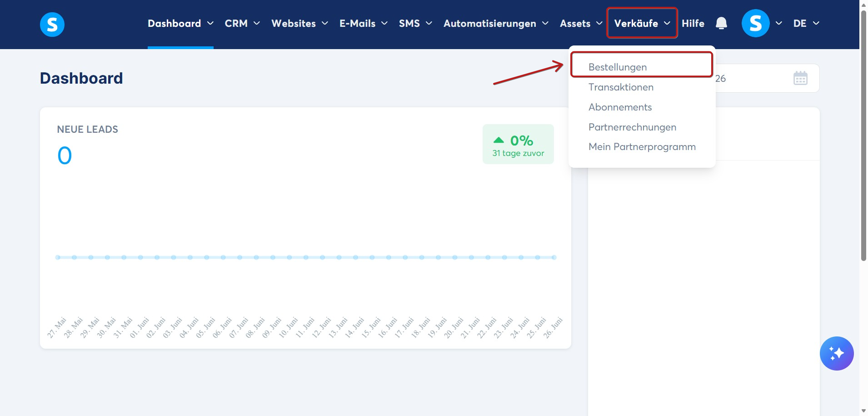Click the 0% growth badge

pyautogui.click(x=518, y=144)
